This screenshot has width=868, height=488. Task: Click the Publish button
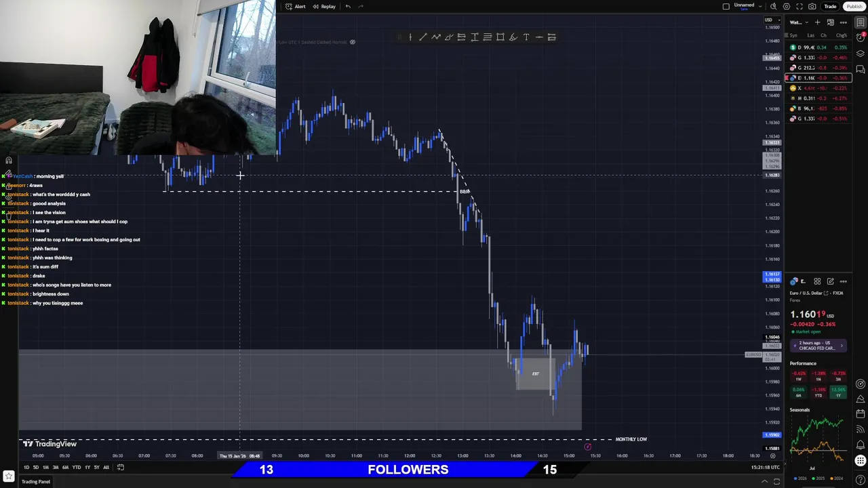pyautogui.click(x=854, y=7)
